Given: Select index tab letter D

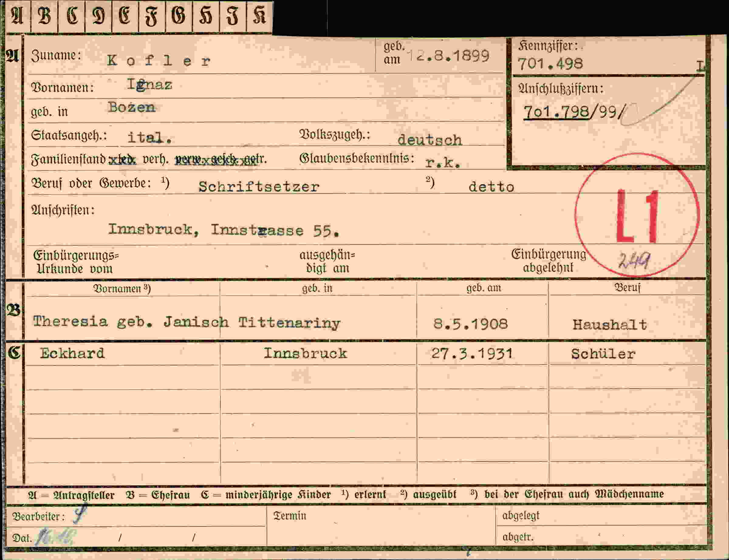Looking at the screenshot, I should 98,16.
